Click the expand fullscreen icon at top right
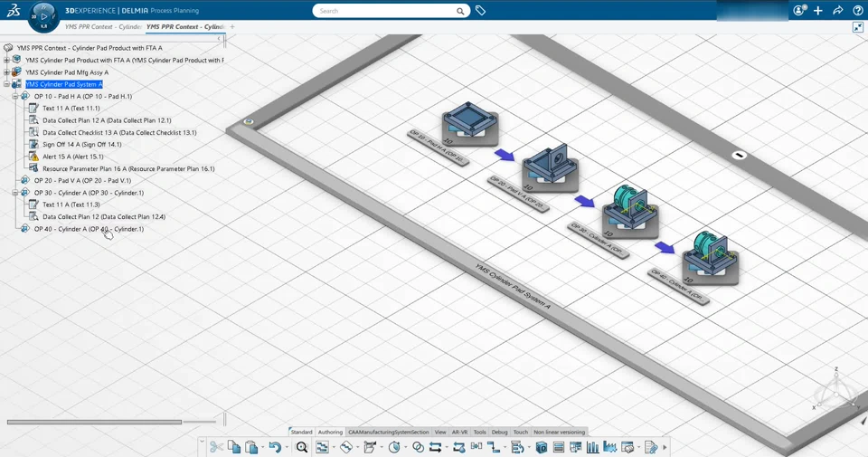The image size is (868, 457). pos(858,26)
